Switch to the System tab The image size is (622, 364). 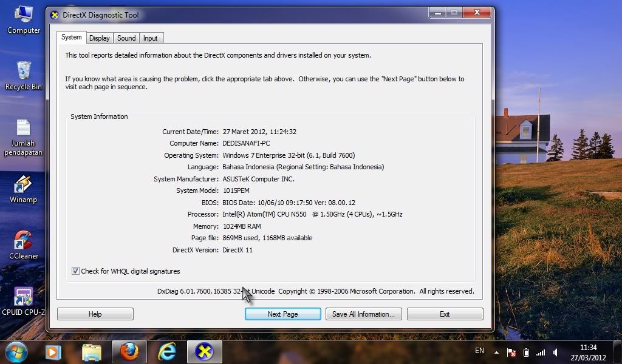[x=72, y=37]
